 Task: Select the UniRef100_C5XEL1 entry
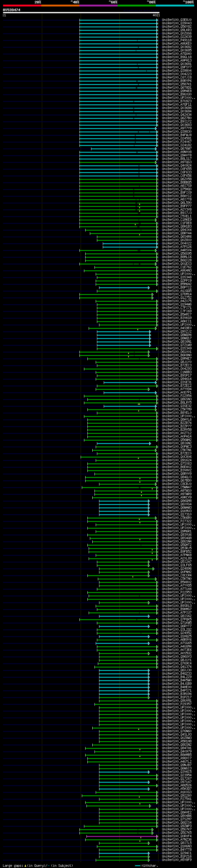pyautogui.click(x=177, y=216)
